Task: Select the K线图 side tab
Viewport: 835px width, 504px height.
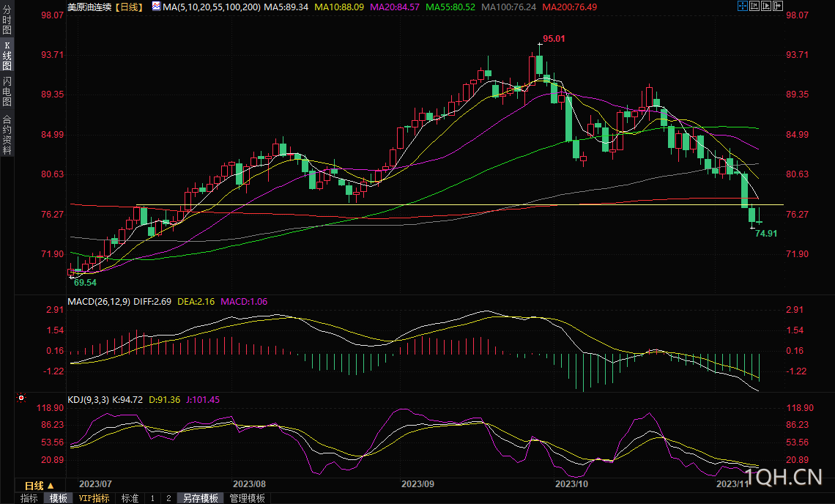Action: click(x=7, y=56)
